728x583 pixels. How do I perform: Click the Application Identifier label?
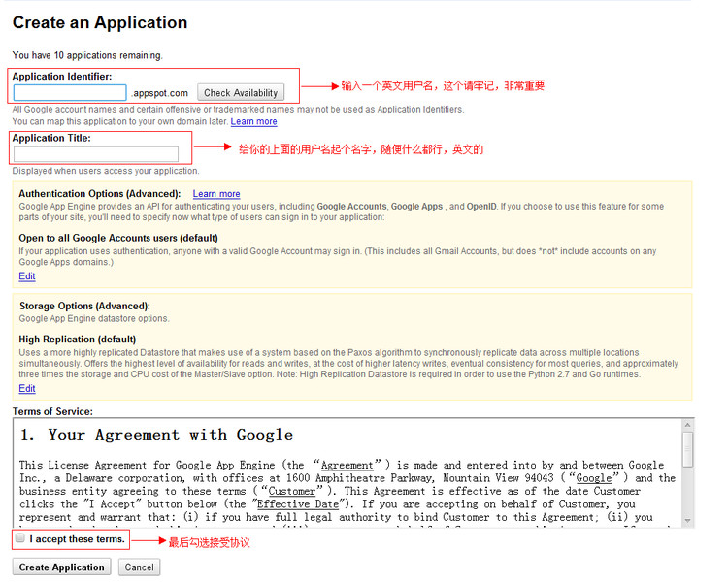pyautogui.click(x=62, y=76)
